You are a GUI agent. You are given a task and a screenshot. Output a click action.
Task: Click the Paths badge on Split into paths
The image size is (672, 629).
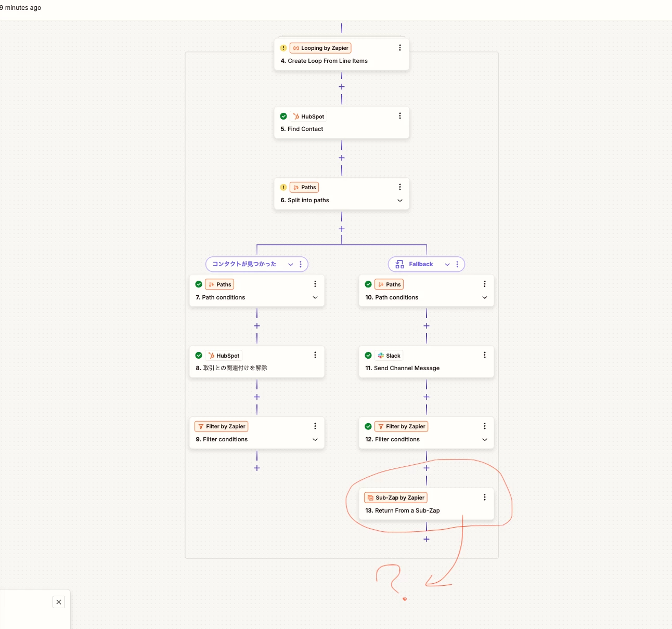click(304, 187)
